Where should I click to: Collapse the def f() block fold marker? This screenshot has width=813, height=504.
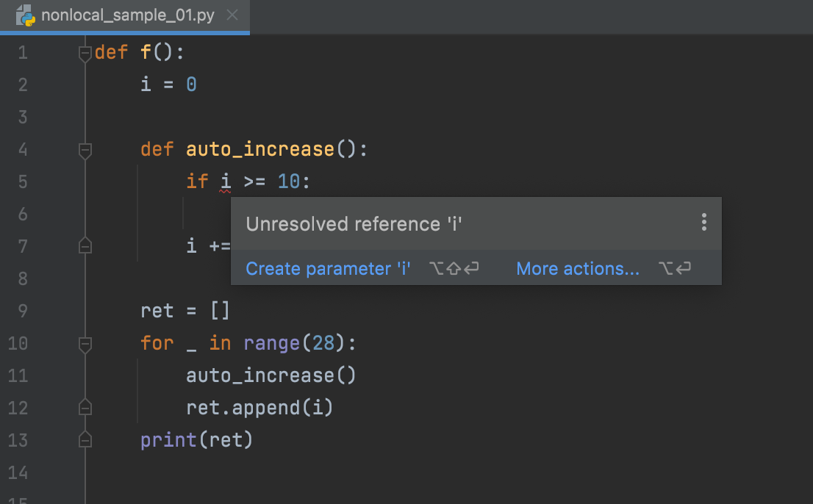pos(85,54)
